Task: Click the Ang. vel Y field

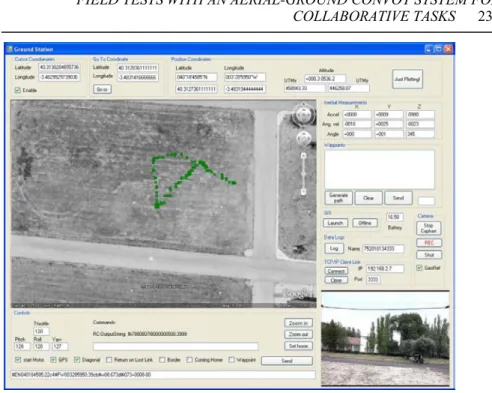Action: 389,124
